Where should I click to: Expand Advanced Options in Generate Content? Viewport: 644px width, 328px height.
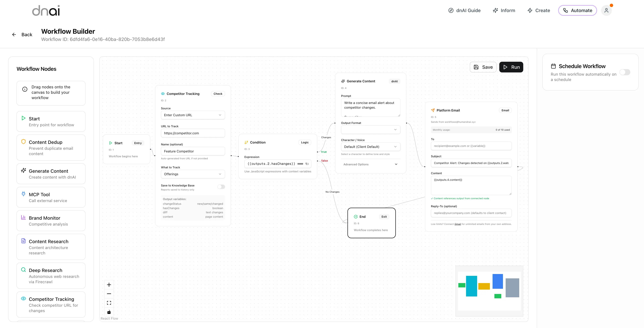[370, 164]
